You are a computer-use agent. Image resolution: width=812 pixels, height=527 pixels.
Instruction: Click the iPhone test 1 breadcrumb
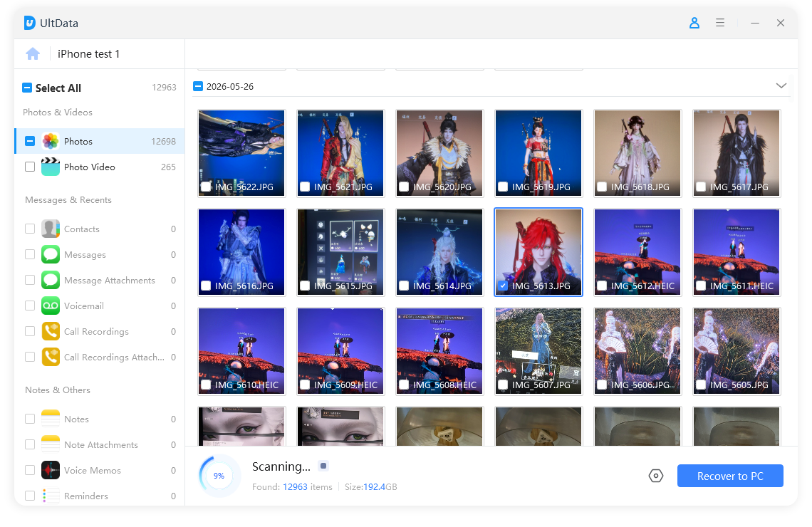point(88,54)
